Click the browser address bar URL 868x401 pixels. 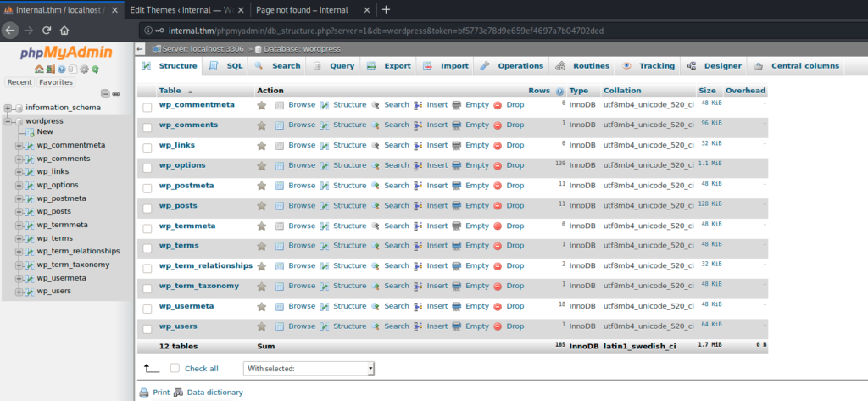386,31
